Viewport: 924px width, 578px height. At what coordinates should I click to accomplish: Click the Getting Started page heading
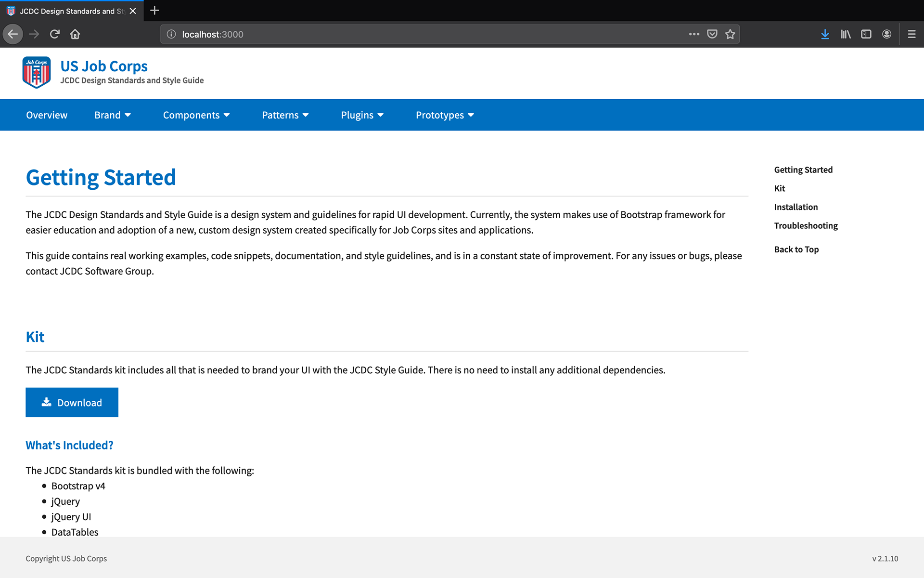(101, 177)
